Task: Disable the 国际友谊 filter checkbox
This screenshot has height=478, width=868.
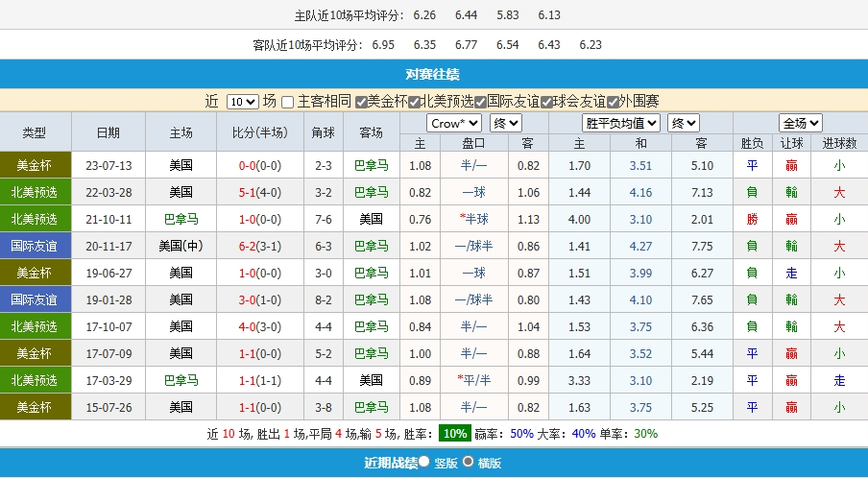Action: coord(480,102)
